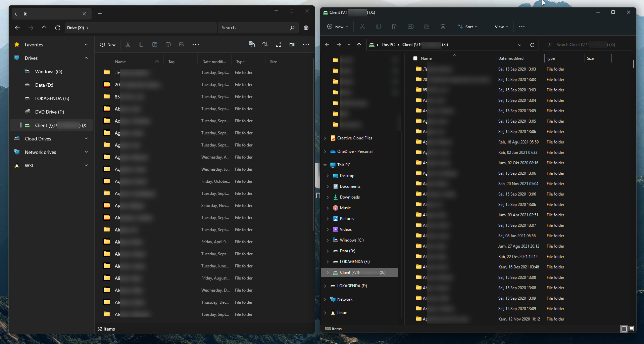This screenshot has width=644, height=344.
Task: Click the Copy icon in the Files app toolbar
Action: [x=141, y=44]
